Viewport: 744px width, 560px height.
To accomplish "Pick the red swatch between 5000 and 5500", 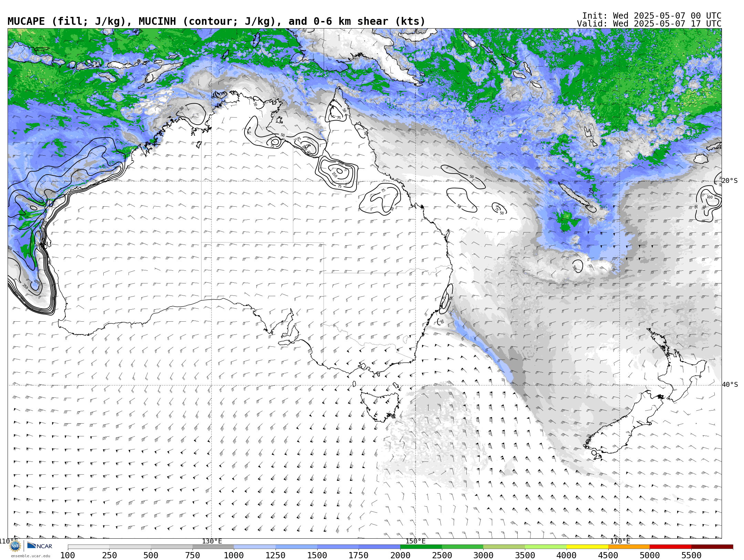I will tap(671, 547).
